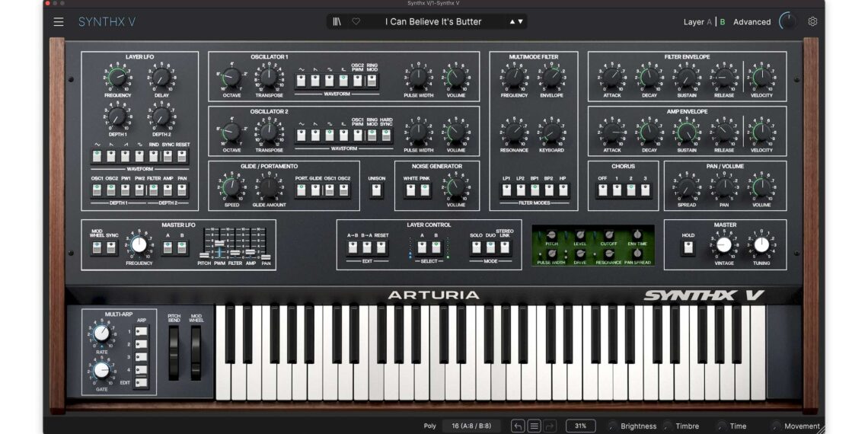Screen dimensions: 868x434
Task: Toggle the Stereo Link mode switch
Action: coord(504,247)
